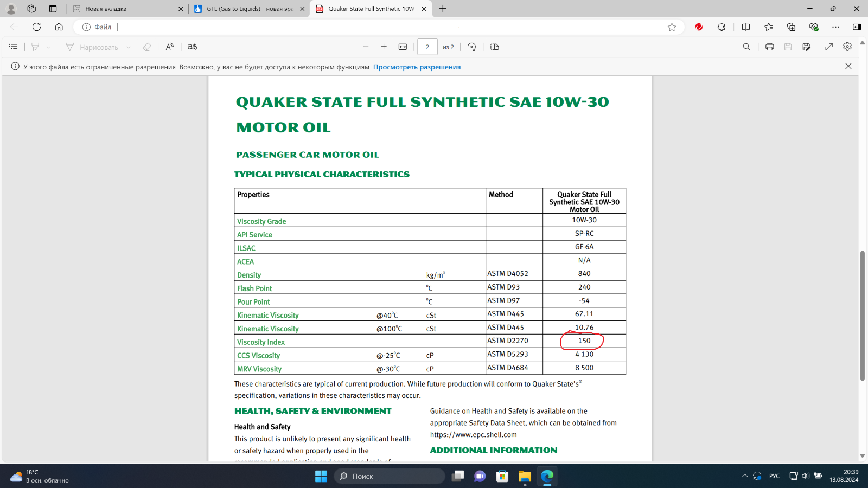Open the volume control in tray

tap(805, 476)
